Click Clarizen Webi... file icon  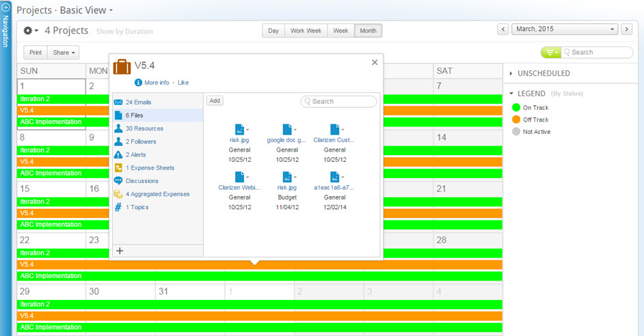[x=239, y=177]
